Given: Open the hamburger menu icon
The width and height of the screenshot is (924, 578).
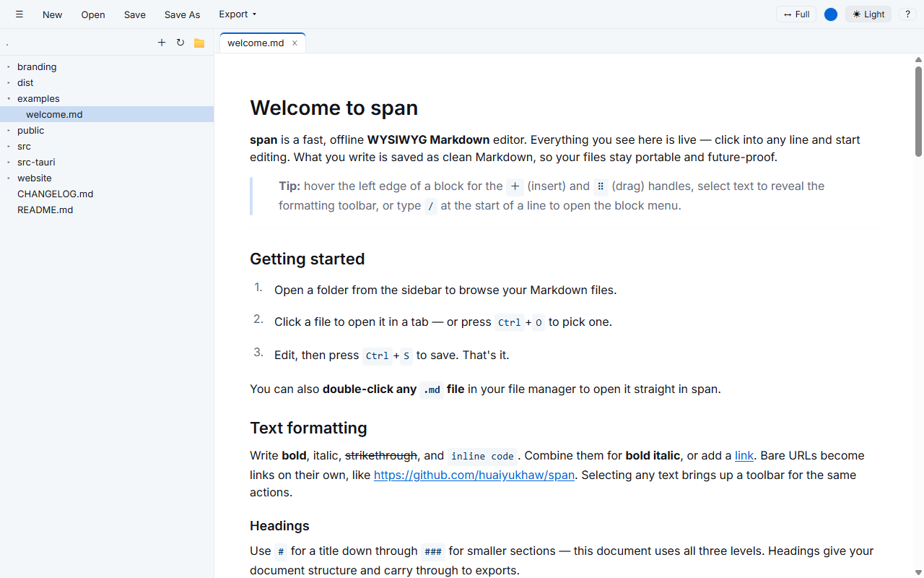Looking at the screenshot, I should (19, 14).
